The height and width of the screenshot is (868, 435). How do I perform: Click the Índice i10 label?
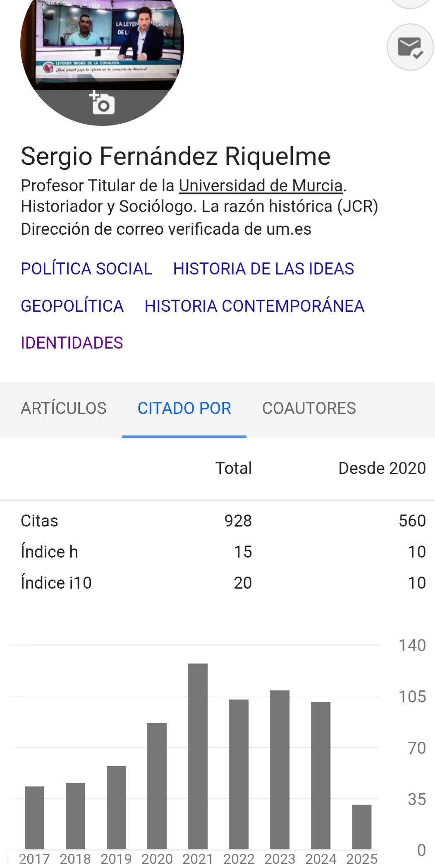pyautogui.click(x=56, y=583)
